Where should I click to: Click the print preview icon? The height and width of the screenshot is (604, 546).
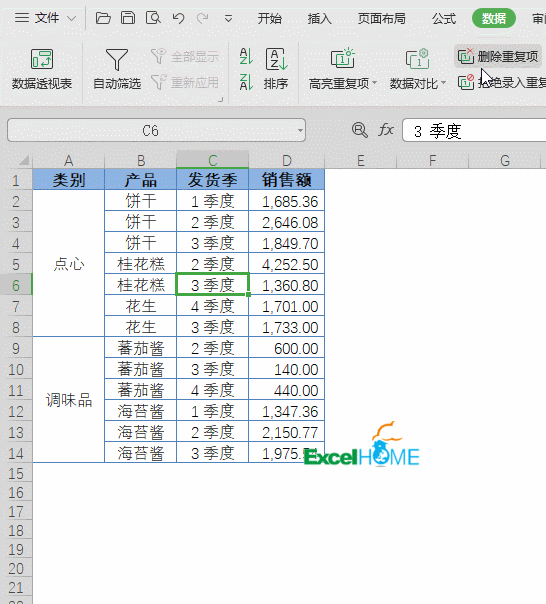(153, 18)
